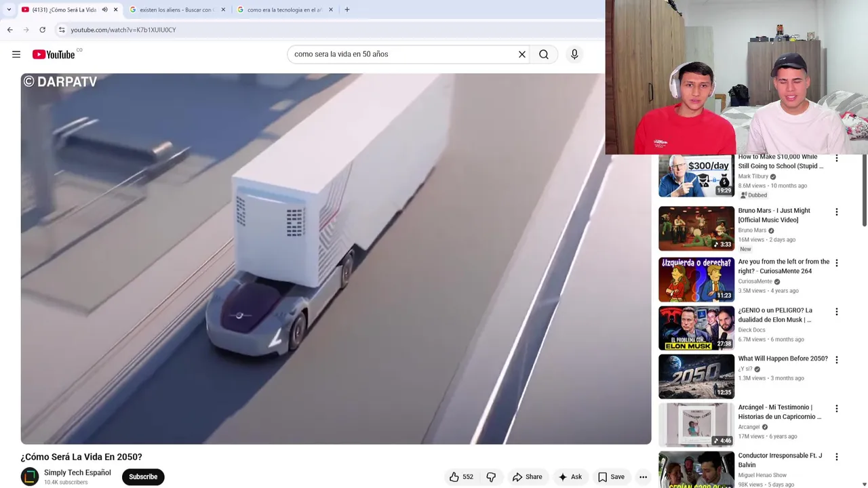The height and width of the screenshot is (488, 868).
Task: Click the YouTube search input field
Action: (403, 54)
